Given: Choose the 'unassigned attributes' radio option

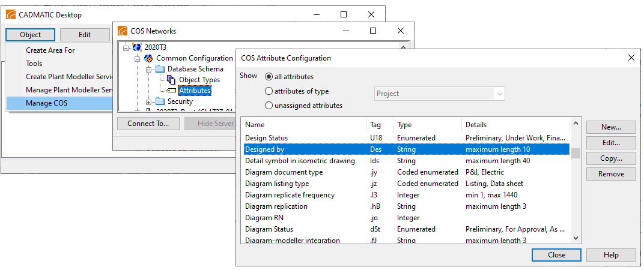Looking at the screenshot, I should [269, 106].
